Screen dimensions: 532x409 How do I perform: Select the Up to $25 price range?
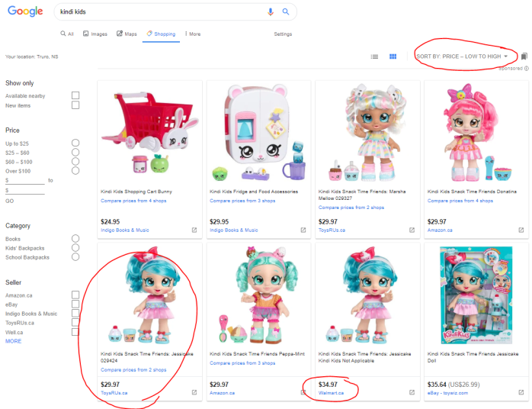[x=75, y=143]
